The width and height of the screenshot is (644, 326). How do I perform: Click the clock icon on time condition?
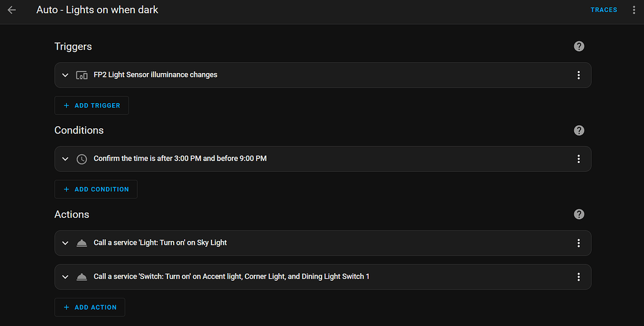pyautogui.click(x=82, y=159)
